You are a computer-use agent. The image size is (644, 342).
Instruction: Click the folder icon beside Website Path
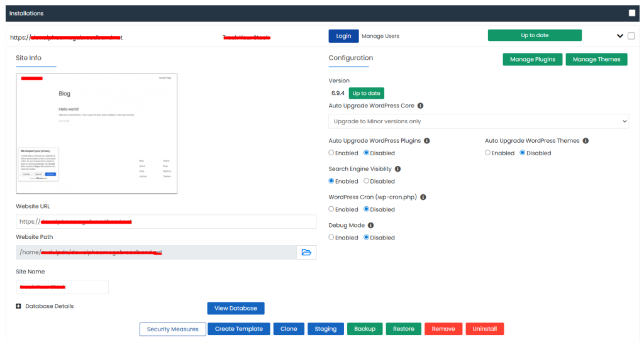[x=306, y=252]
